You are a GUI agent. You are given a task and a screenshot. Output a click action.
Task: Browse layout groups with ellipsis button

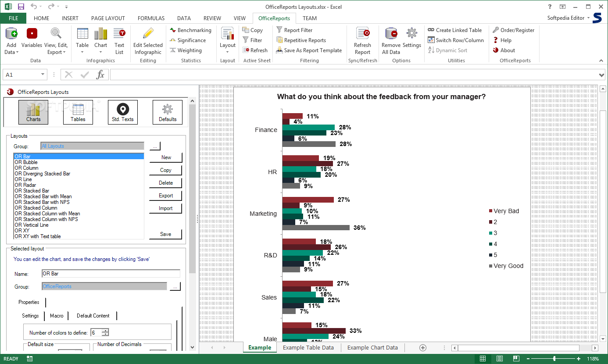[x=155, y=146]
